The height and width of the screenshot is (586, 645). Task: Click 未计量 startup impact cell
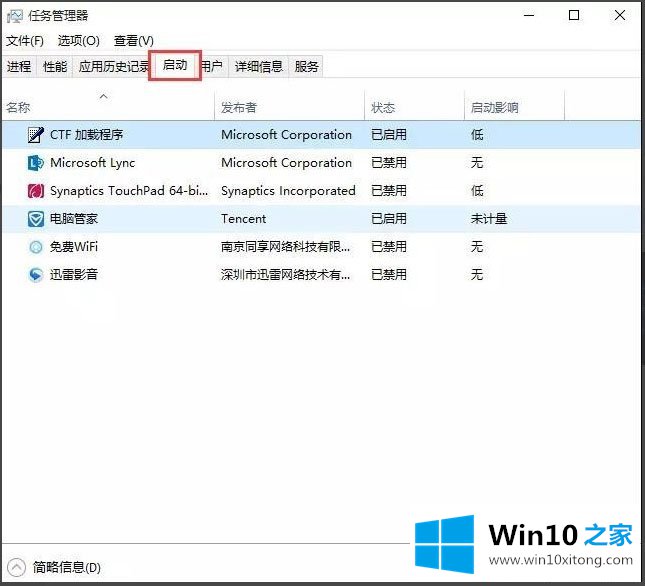pyautogui.click(x=489, y=219)
